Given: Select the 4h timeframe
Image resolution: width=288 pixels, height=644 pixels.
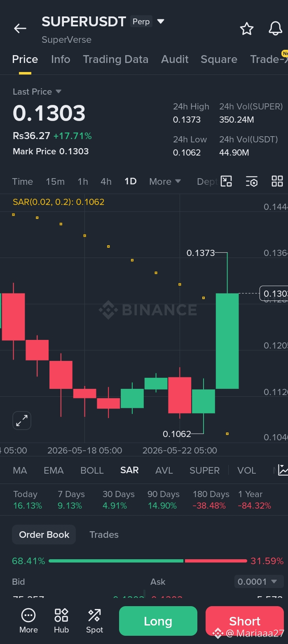Looking at the screenshot, I should coord(106,181).
